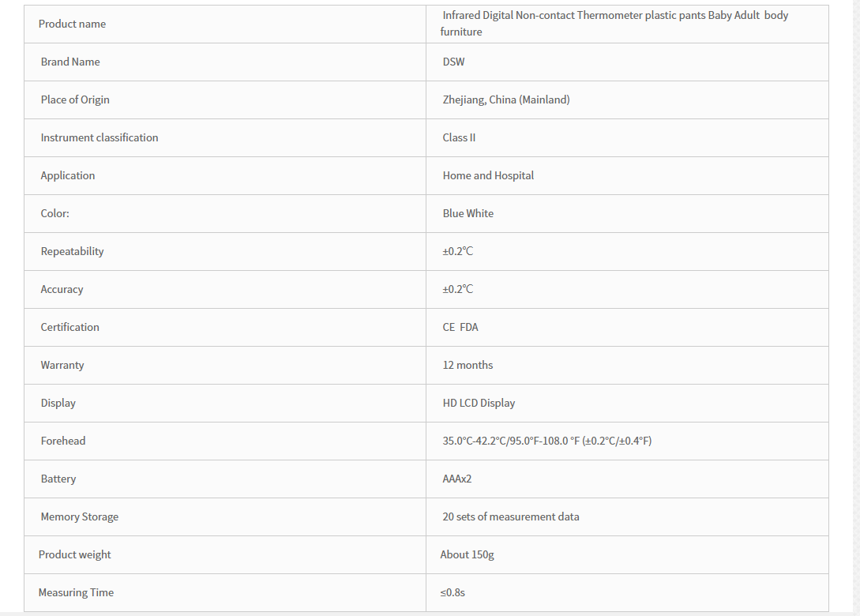Viewport: 860px width, 616px height.
Task: Click the Instrument classification label
Action: tap(100, 137)
